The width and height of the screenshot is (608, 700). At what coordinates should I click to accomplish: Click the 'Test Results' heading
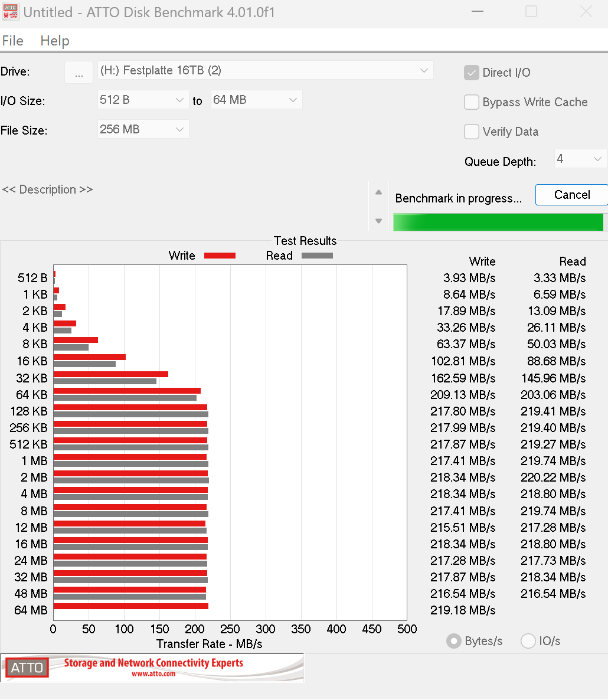tap(305, 241)
